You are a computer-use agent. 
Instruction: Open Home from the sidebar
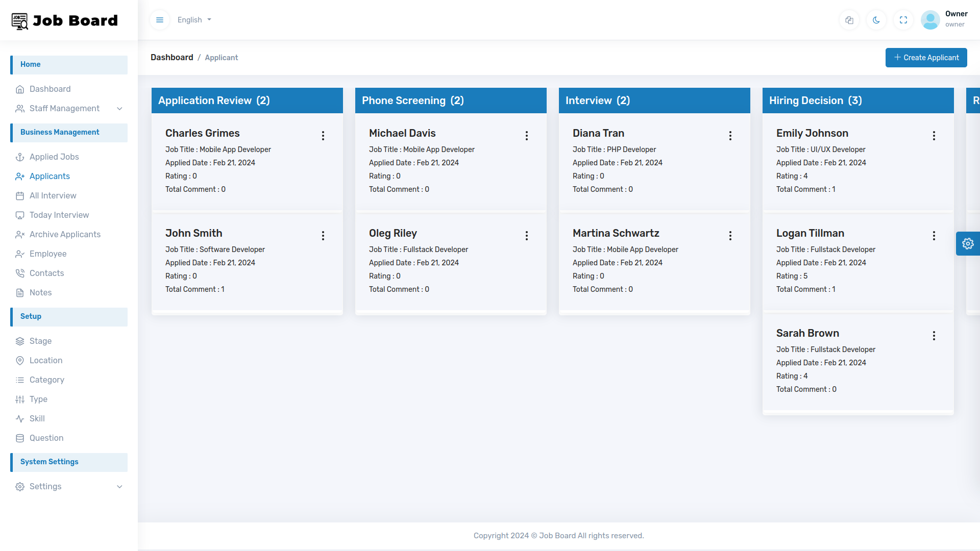pos(31,64)
